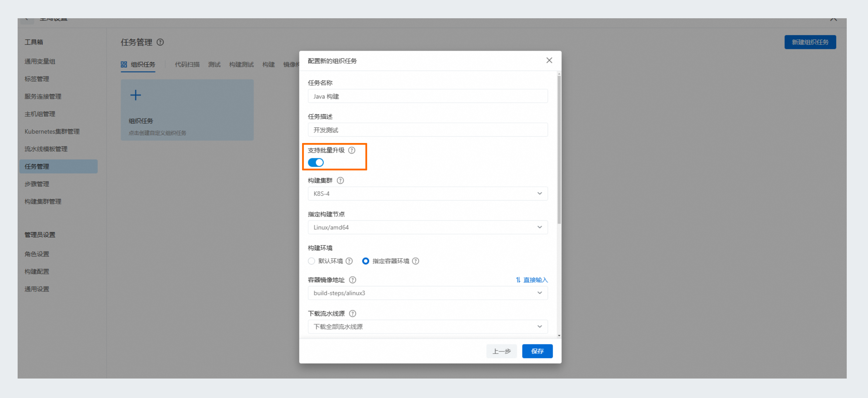Open 服务连接管理 in sidebar

coord(43,96)
